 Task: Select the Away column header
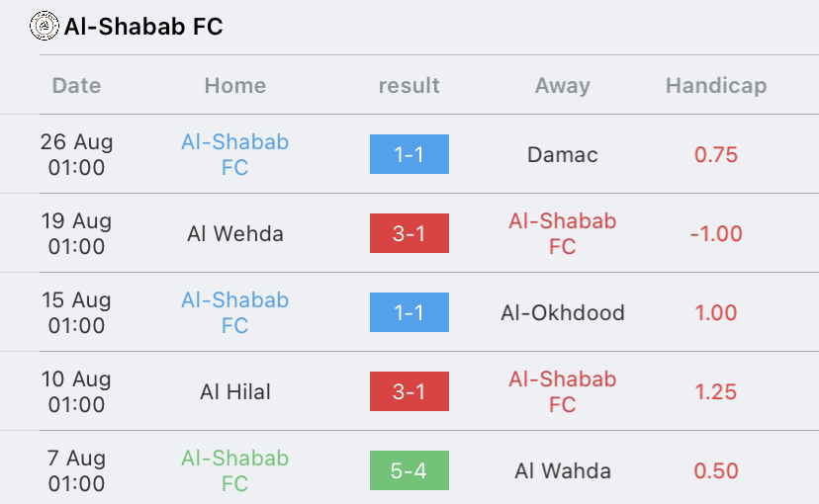click(x=563, y=86)
